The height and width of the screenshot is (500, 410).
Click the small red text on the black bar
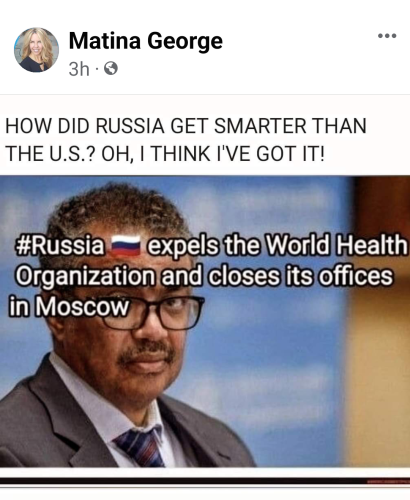[x=388, y=481]
